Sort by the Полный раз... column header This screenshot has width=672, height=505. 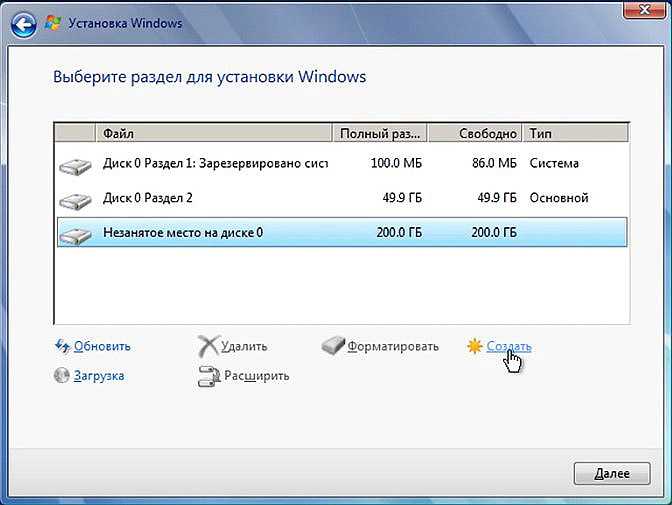pos(380,133)
